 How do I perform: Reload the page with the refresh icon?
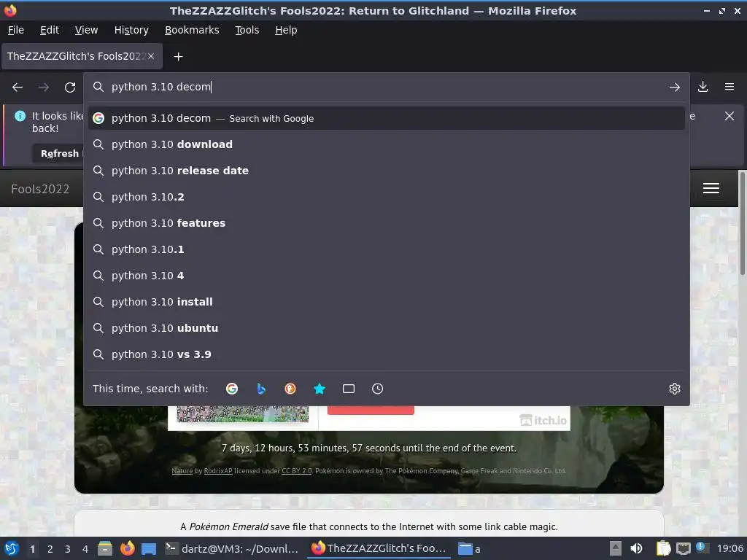point(70,87)
